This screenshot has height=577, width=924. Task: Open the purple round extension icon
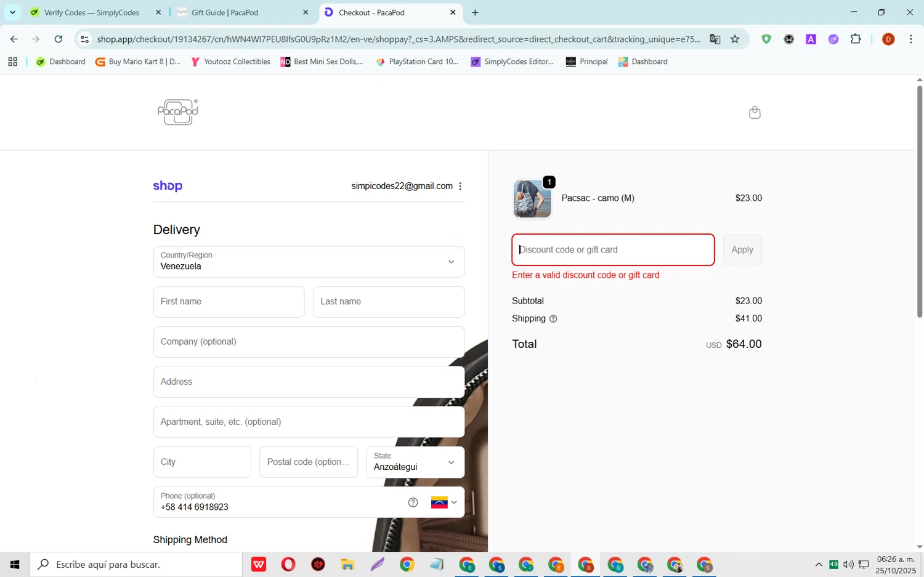click(833, 39)
